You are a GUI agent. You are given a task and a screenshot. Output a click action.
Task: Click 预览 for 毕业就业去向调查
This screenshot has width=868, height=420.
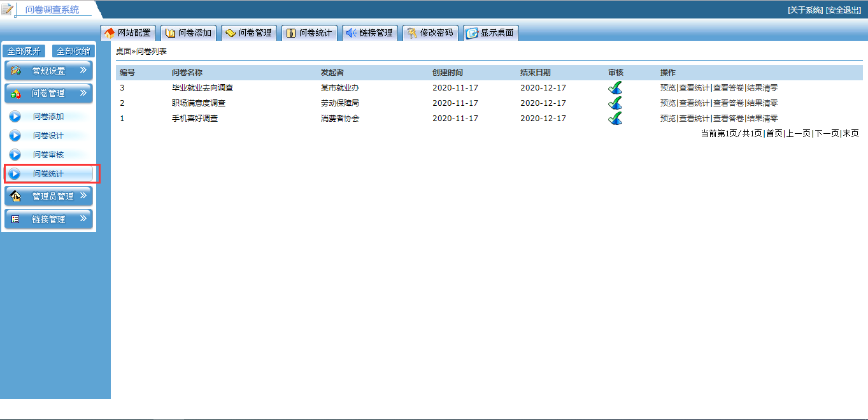(x=668, y=88)
